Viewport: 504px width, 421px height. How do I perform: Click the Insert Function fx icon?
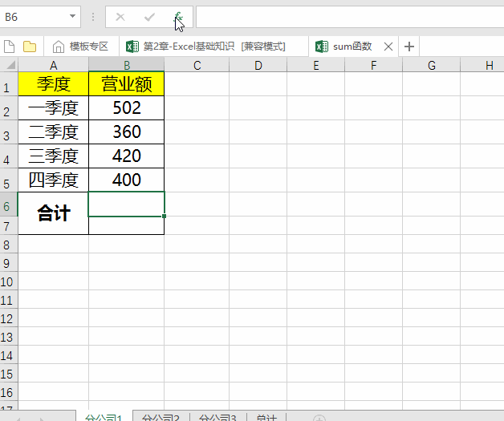(178, 17)
